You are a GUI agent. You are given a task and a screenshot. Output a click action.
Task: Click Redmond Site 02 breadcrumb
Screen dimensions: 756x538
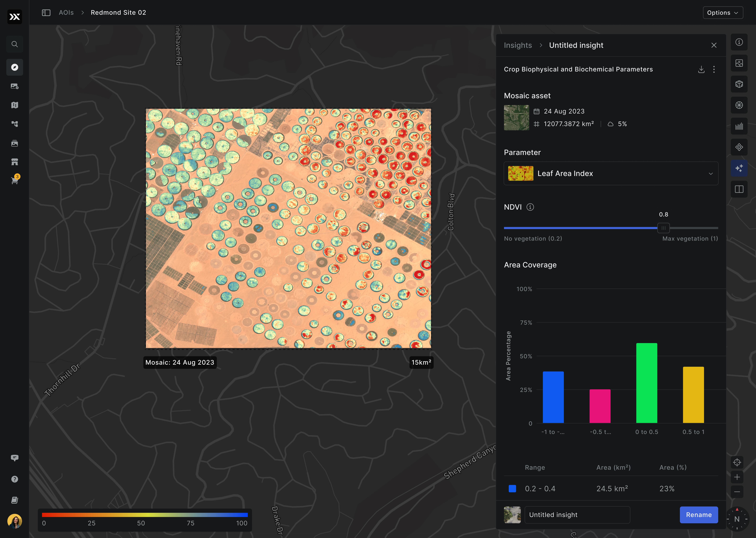pos(119,13)
